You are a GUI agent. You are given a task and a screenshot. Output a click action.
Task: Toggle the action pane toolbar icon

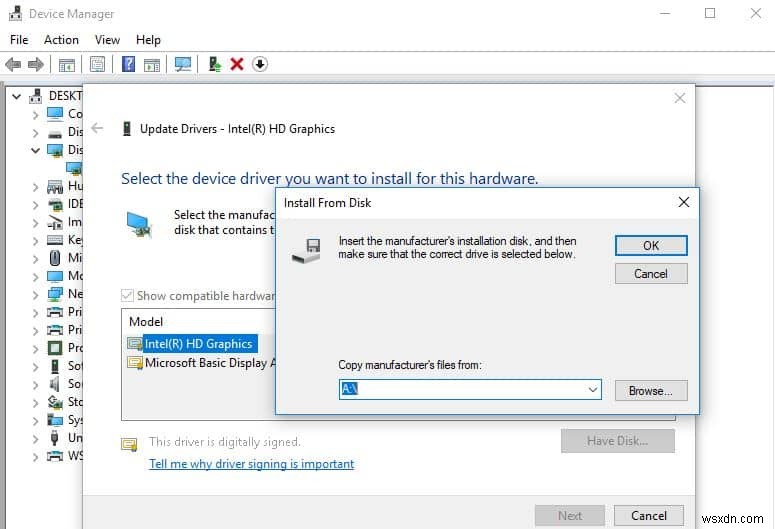152,65
